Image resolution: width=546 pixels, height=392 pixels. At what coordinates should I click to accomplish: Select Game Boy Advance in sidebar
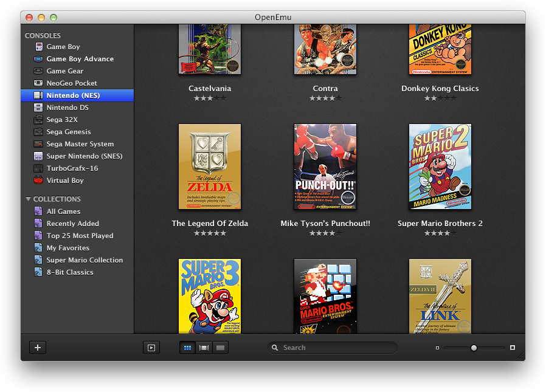(77, 59)
